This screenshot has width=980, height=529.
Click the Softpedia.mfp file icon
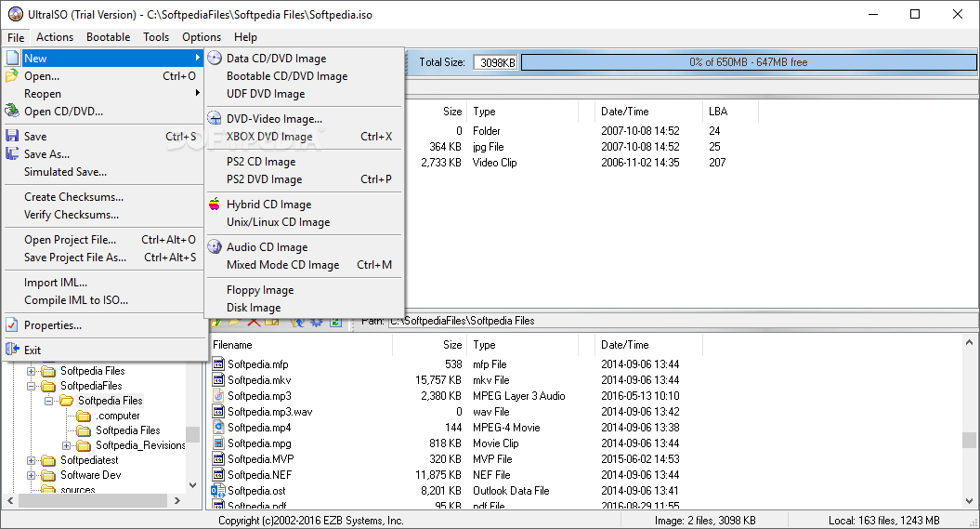click(218, 364)
